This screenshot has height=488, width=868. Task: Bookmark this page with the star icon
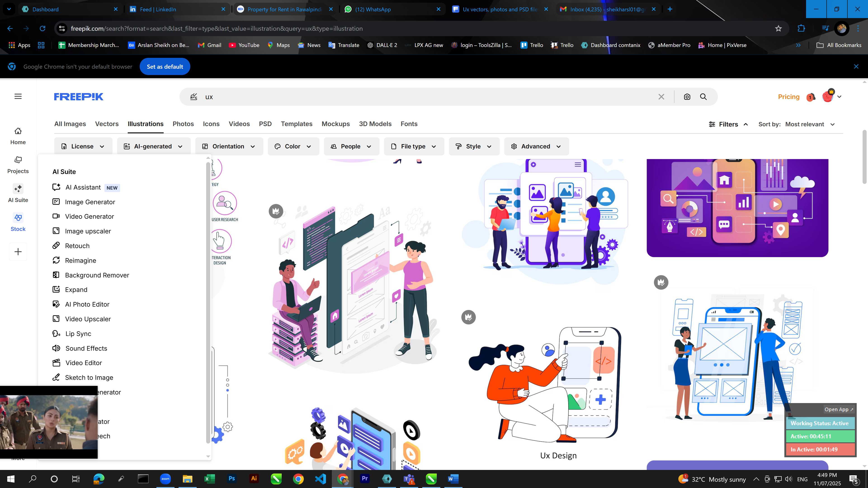pos(778,29)
